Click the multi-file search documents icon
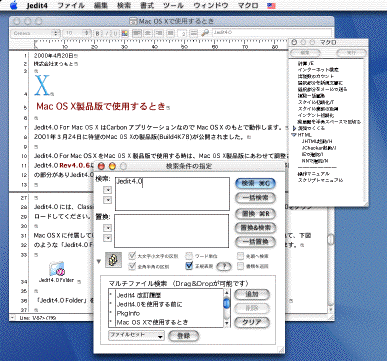 click(113, 260)
